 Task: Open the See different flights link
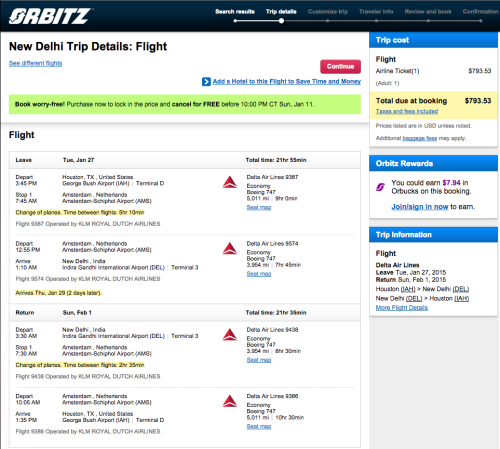click(35, 63)
